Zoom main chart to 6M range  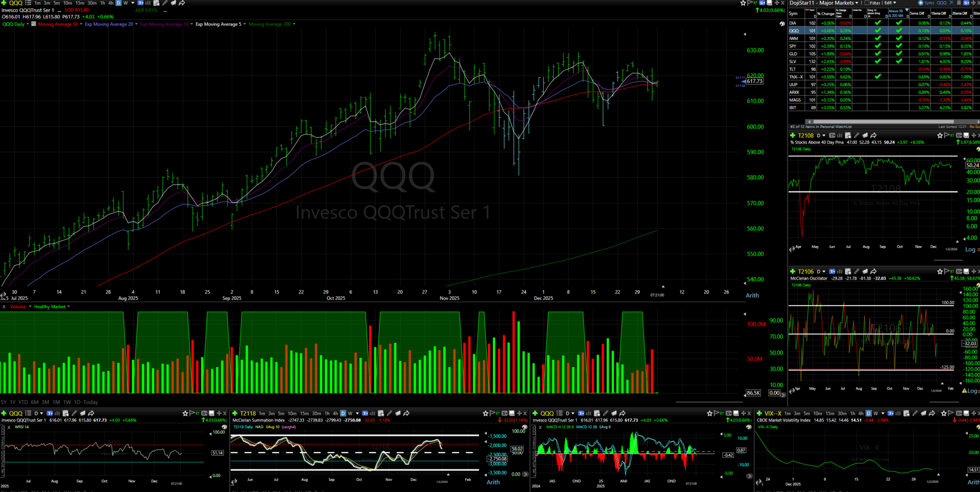pyautogui.click(x=35, y=402)
